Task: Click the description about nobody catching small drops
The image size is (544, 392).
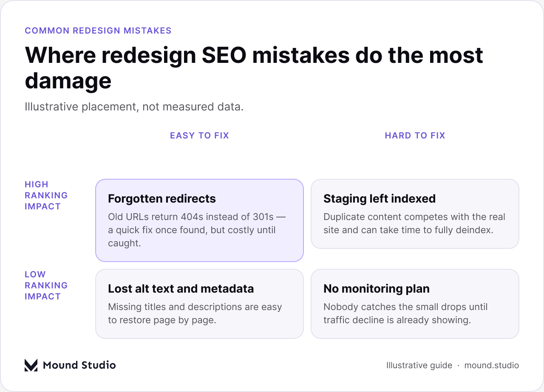Action: point(405,313)
